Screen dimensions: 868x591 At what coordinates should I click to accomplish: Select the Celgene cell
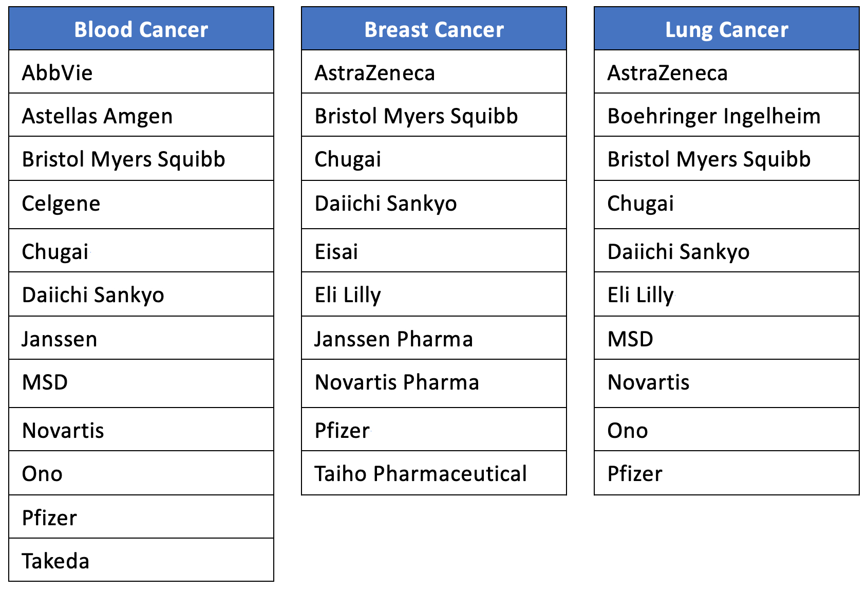click(61, 204)
